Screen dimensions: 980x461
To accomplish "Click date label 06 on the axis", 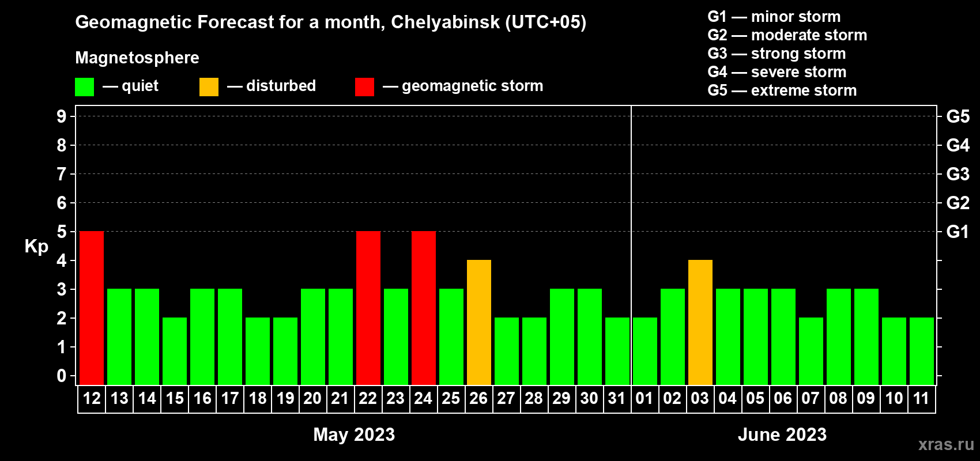I will pyautogui.click(x=783, y=398).
